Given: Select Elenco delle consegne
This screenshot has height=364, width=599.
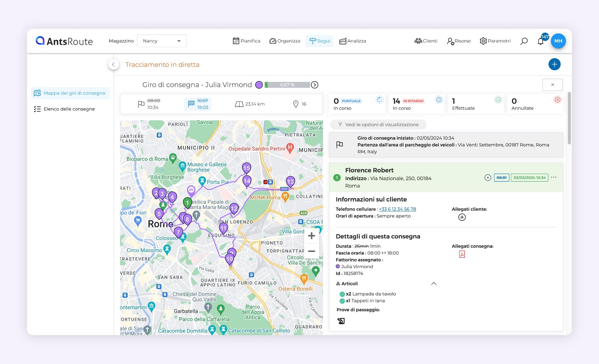Looking at the screenshot, I should pos(64,109).
